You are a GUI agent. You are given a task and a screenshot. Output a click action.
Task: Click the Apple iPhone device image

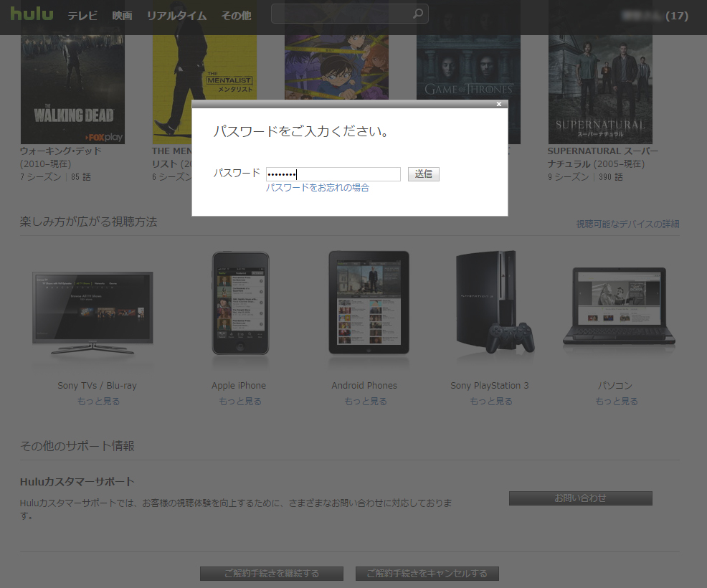(x=240, y=303)
